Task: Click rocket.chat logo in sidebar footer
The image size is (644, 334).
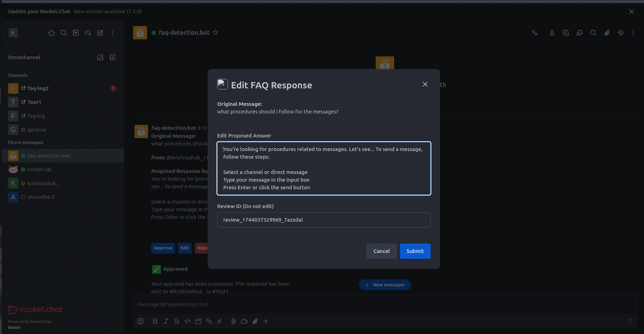Action: tap(35, 310)
